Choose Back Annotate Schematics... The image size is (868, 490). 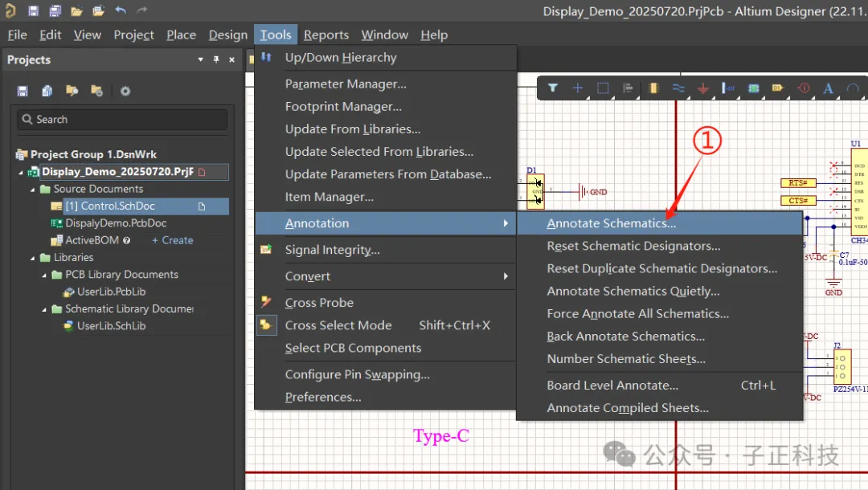[x=659, y=337]
